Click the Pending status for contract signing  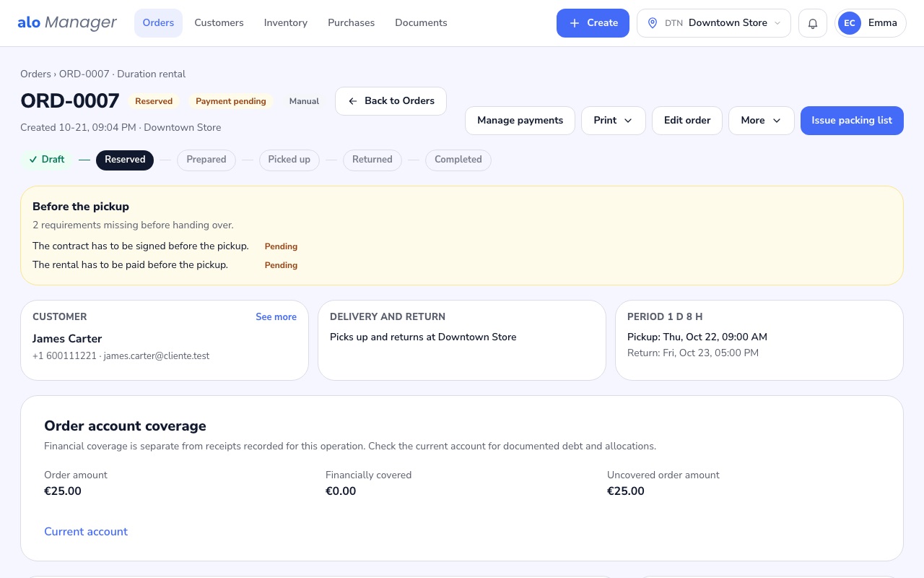(281, 246)
